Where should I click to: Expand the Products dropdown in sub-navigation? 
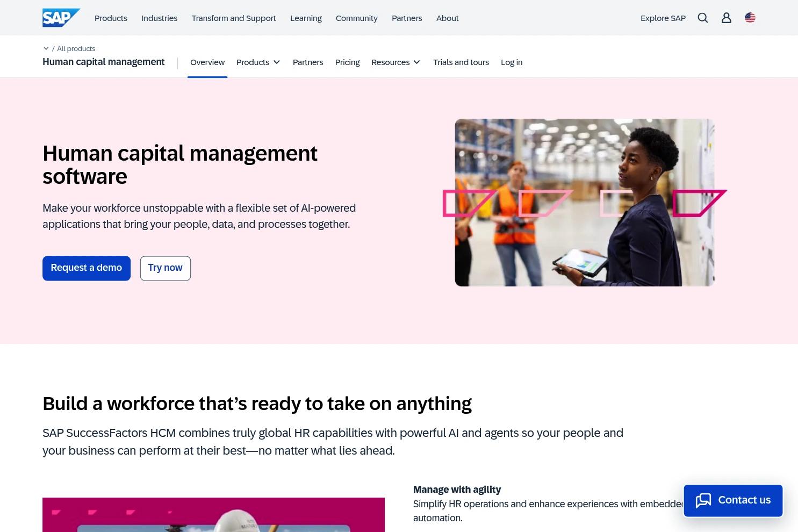pos(258,62)
